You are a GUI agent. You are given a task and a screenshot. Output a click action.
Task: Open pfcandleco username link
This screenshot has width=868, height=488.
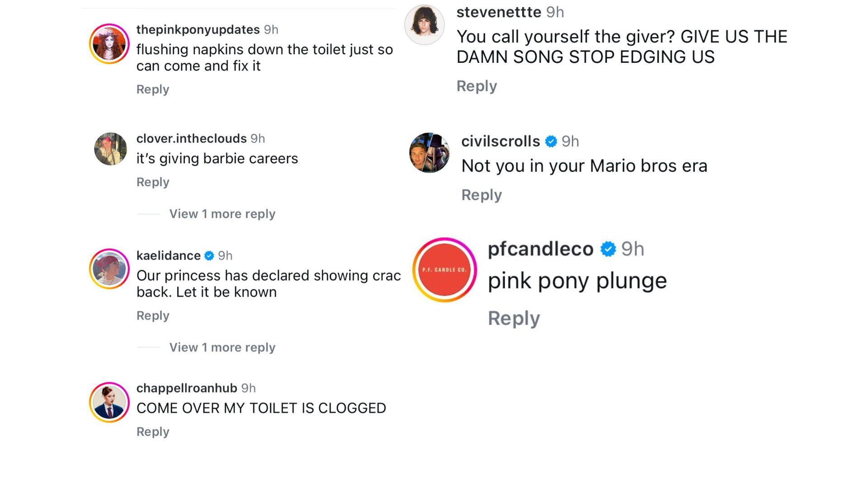pos(540,249)
